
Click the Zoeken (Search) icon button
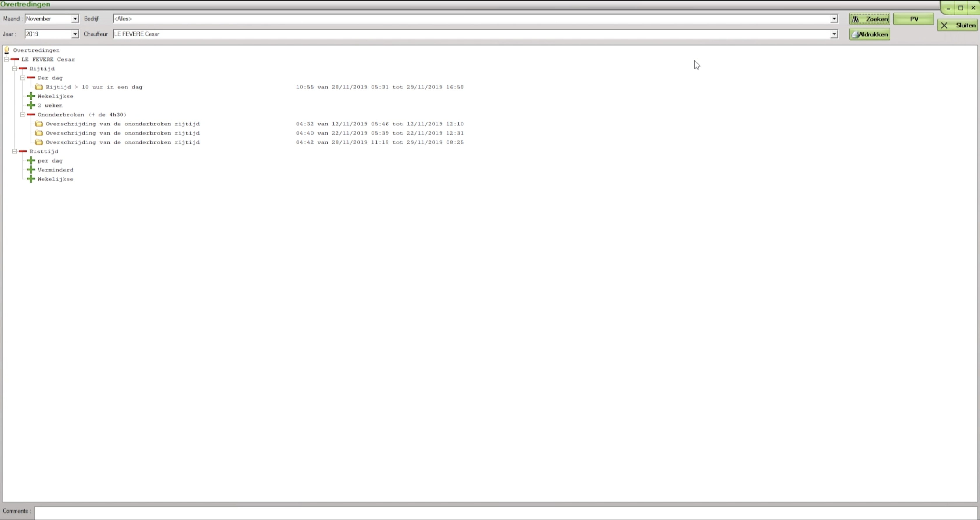pos(869,18)
